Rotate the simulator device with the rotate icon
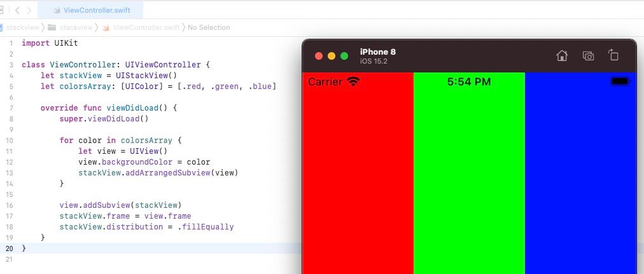 [613, 55]
